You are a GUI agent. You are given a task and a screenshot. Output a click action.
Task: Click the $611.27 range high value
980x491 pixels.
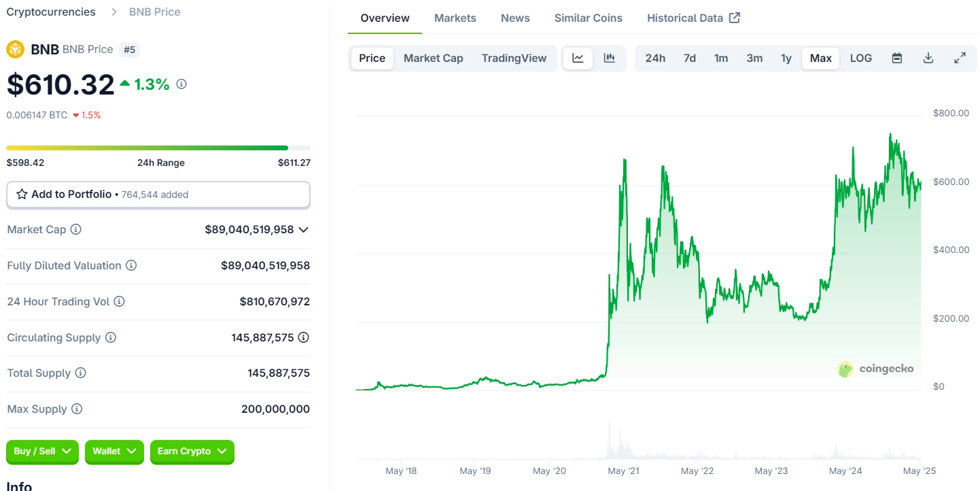coord(294,163)
